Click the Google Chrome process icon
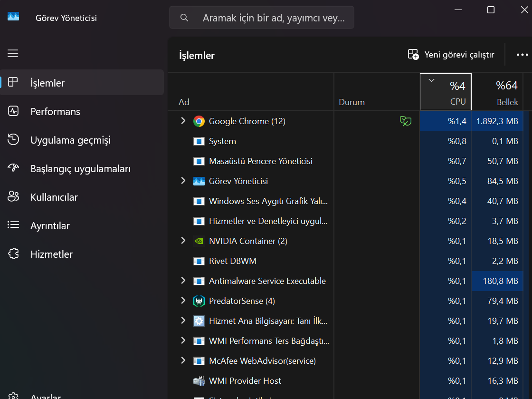Screen dimensions: 532x399 tap(199, 121)
